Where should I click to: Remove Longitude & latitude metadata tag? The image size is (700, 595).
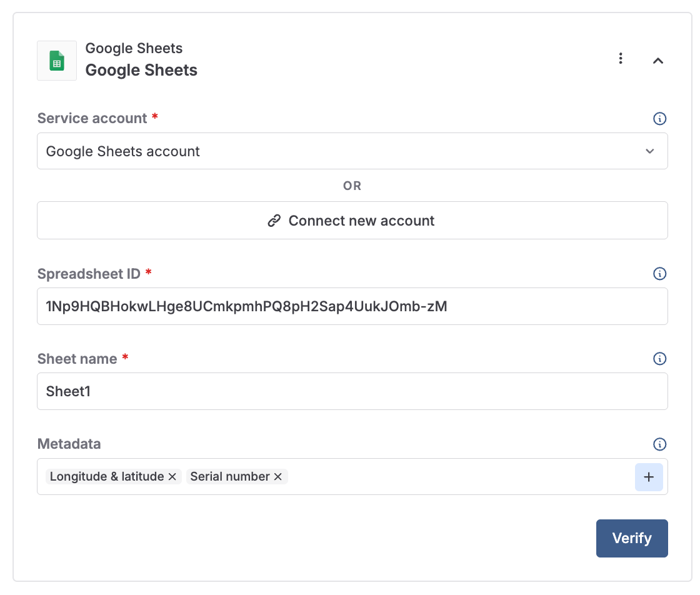pyautogui.click(x=172, y=477)
